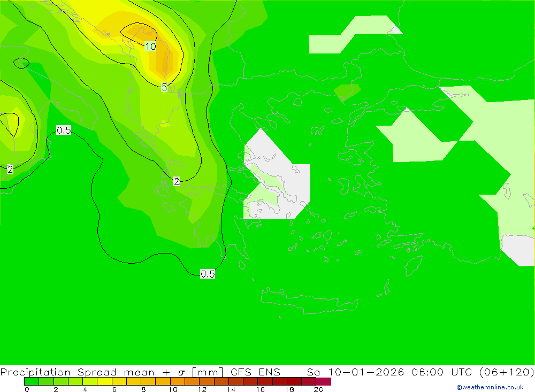
Task: Click the 'GFS ENS' model label
Action: pyautogui.click(x=255, y=372)
